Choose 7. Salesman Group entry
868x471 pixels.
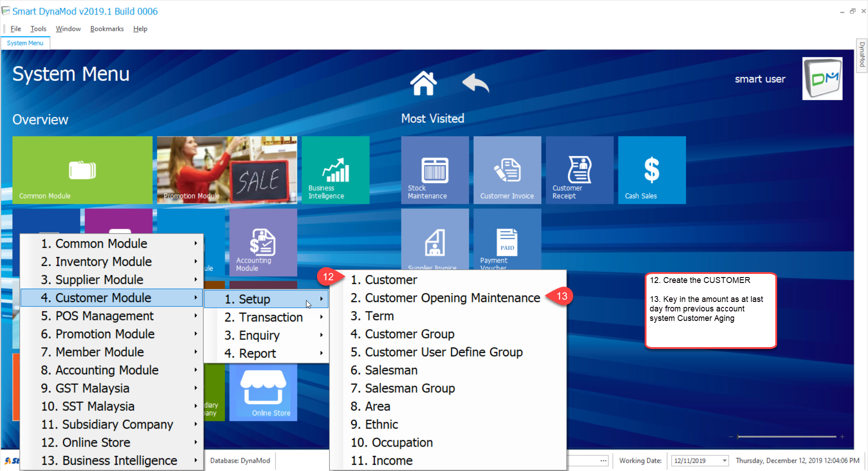tap(448, 388)
